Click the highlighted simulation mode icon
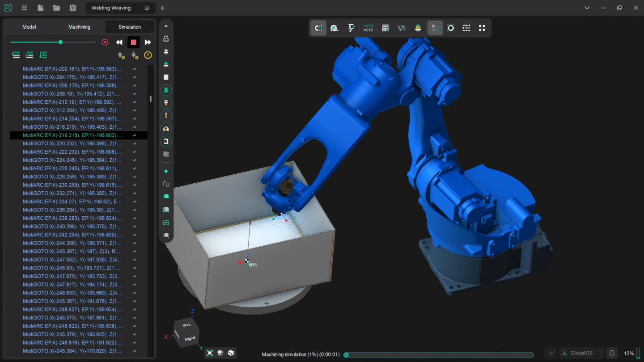 pos(435,28)
